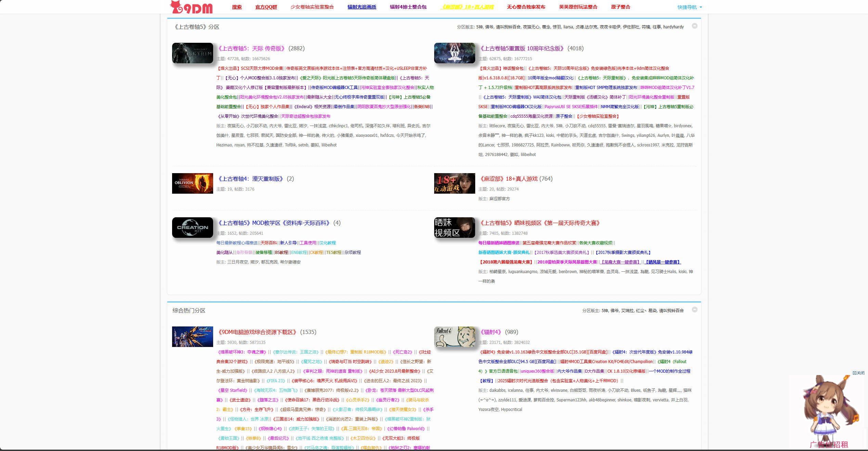
Task: Click the 装备移植 tutorial link
Action: tap(264, 253)
